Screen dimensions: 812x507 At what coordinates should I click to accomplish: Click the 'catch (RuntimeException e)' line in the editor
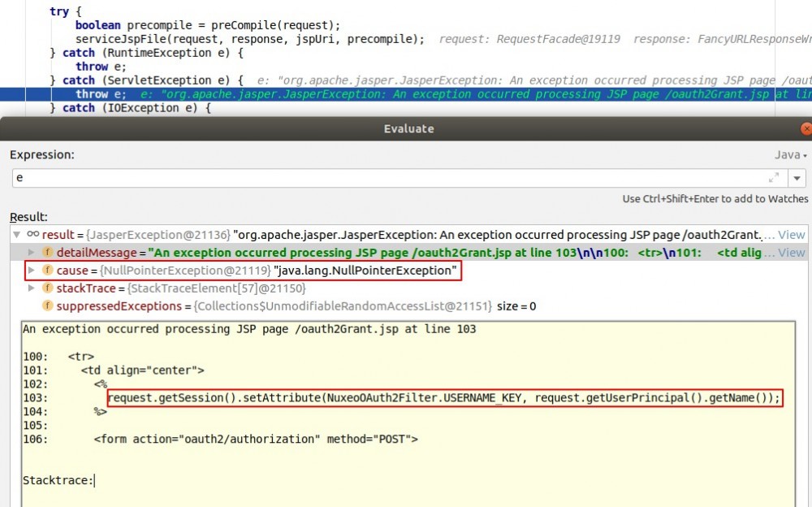coord(146,53)
